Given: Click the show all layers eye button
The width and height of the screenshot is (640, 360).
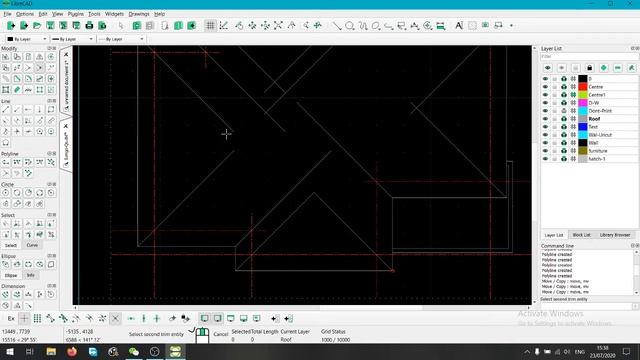Looking at the screenshot, I should coord(548,68).
